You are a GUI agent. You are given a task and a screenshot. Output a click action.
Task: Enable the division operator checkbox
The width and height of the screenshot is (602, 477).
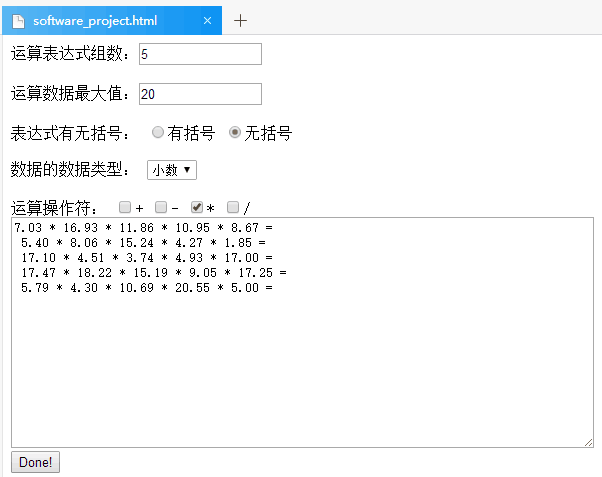coord(233,207)
